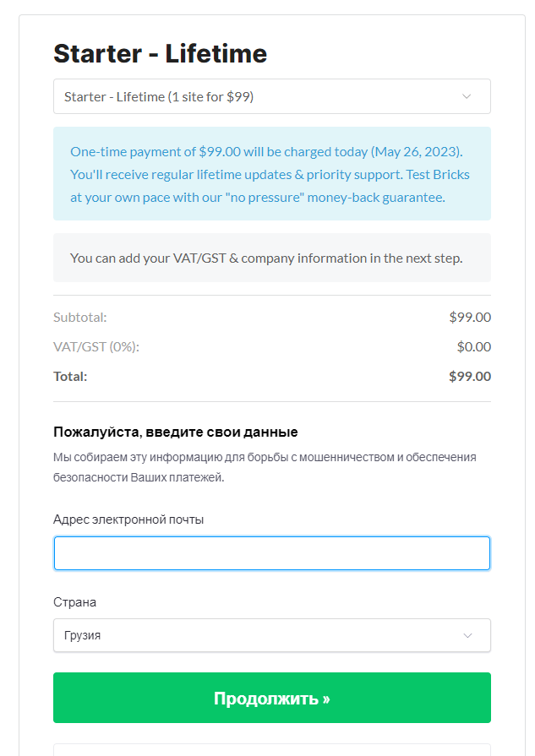
Task: Click the One-time payment of $99.00 notice line
Action: click(x=266, y=152)
